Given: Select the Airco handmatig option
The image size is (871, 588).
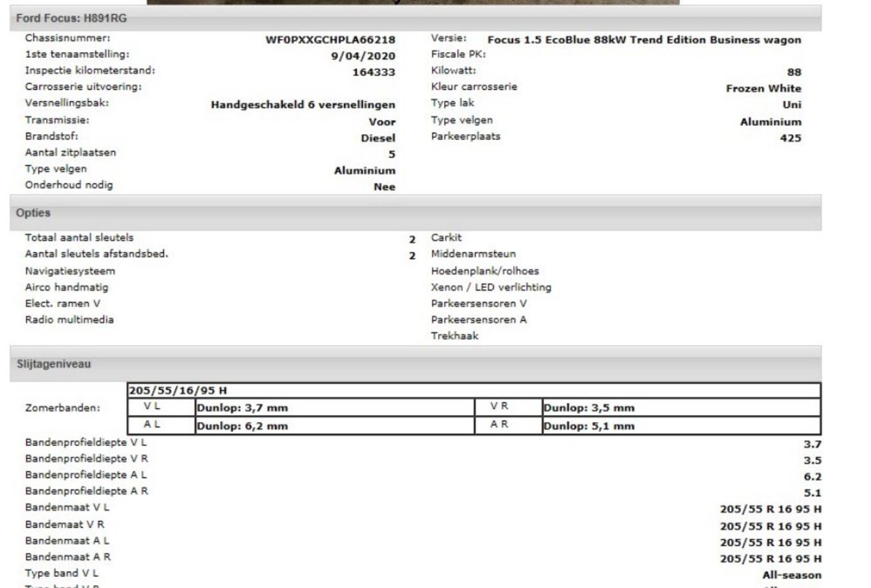Looking at the screenshot, I should click(x=66, y=287).
